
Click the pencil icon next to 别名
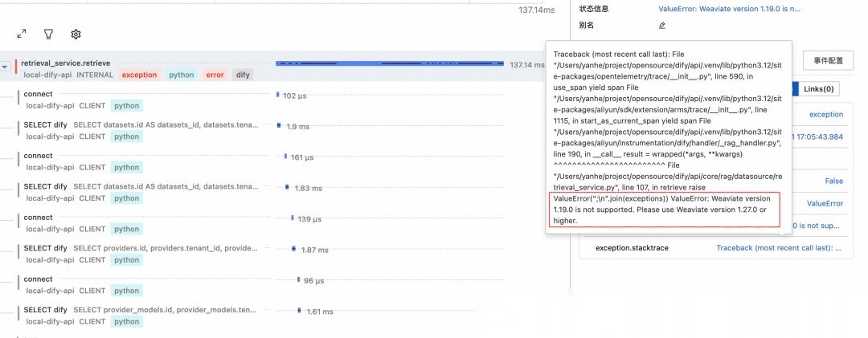(662, 26)
